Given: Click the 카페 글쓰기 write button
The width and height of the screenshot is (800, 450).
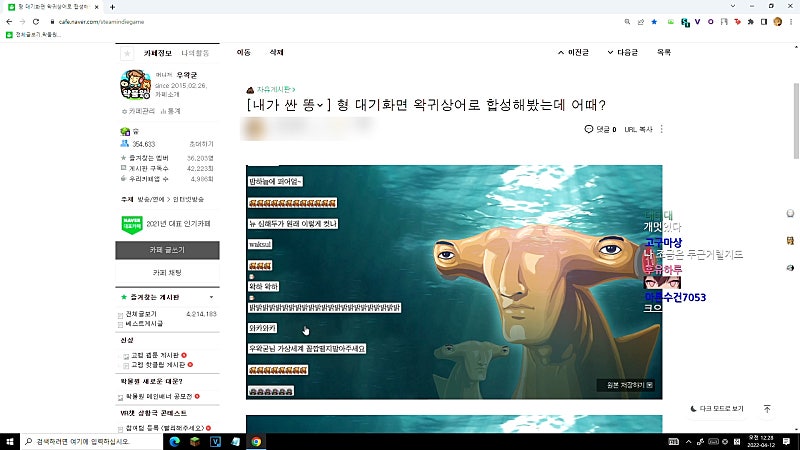Looking at the screenshot, I should (167, 250).
